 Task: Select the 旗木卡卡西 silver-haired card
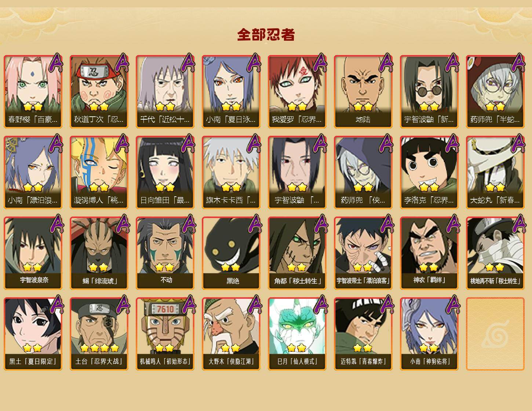click(x=231, y=172)
